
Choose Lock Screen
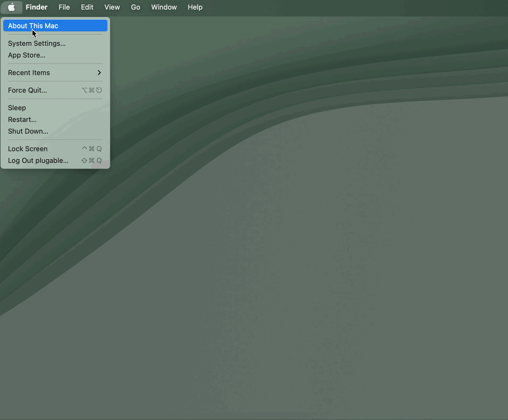tap(55, 149)
